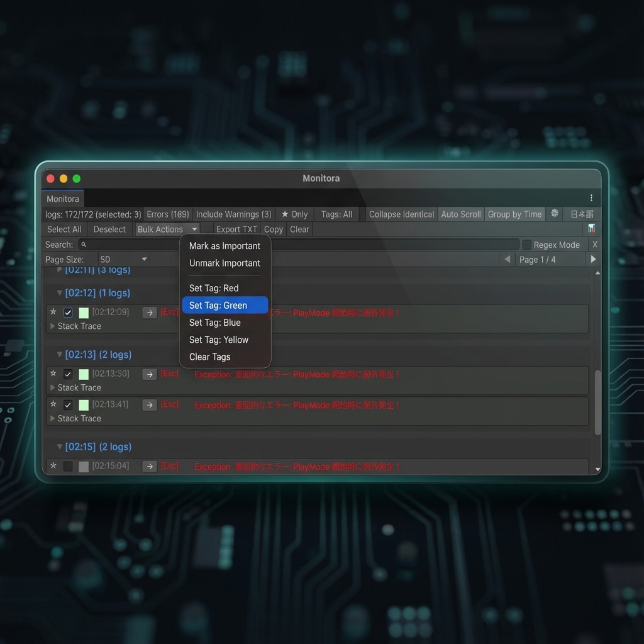Uncheck the 02:13:41 log checkbox
The width and height of the screenshot is (644, 644).
pyautogui.click(x=68, y=405)
